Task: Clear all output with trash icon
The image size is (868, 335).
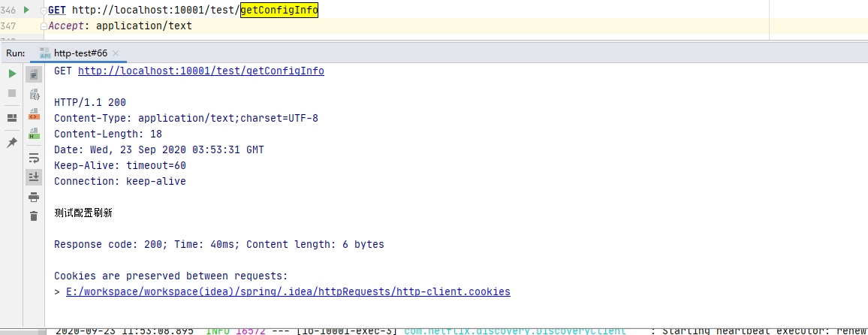Action: (34, 216)
